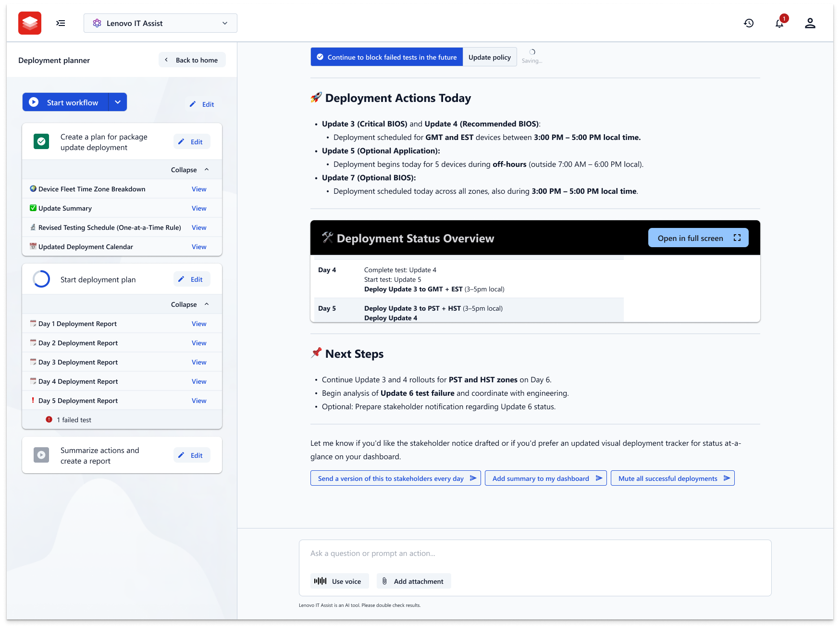Screen dimensions: 840x629
Task: Click Add attachment button
Action: click(414, 581)
